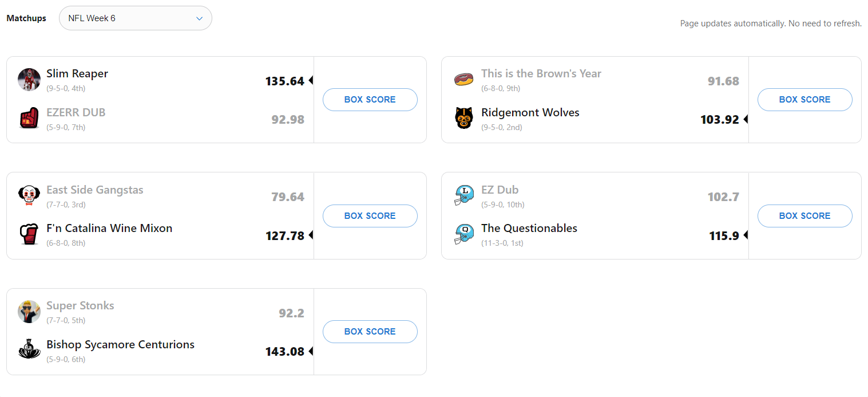The width and height of the screenshot is (868, 397).
Task: Click The Questionables helmet logo
Action: point(463,234)
